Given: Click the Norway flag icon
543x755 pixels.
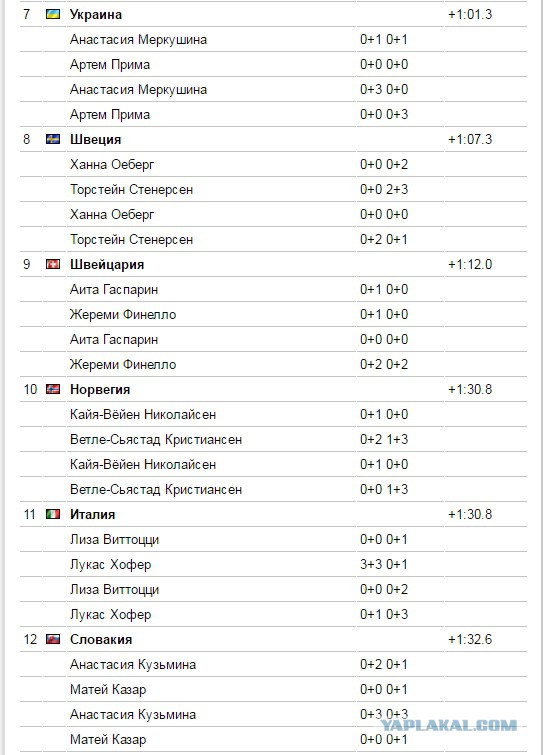Looking at the screenshot, I should tap(53, 389).
